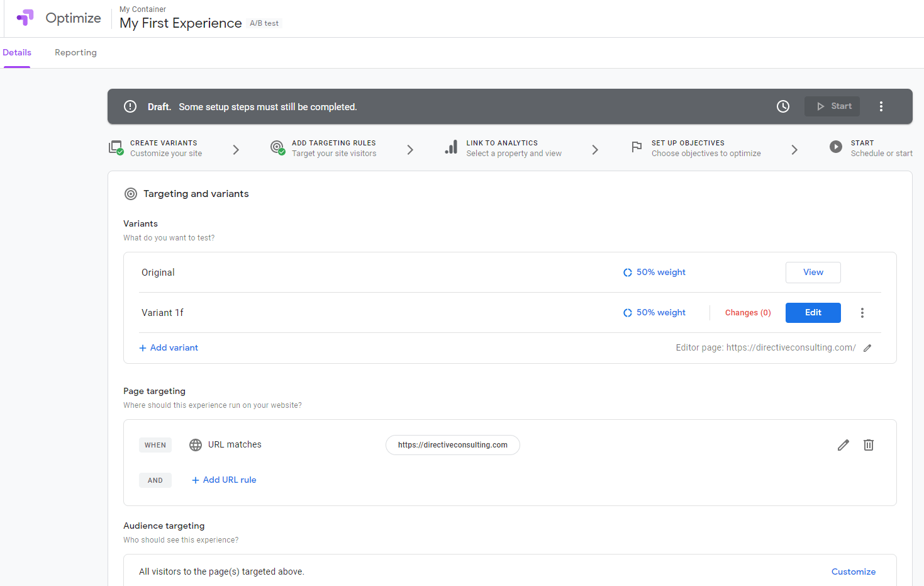The width and height of the screenshot is (924, 586).
Task: Click Changes (0) for Variant 1f
Action: pos(748,313)
